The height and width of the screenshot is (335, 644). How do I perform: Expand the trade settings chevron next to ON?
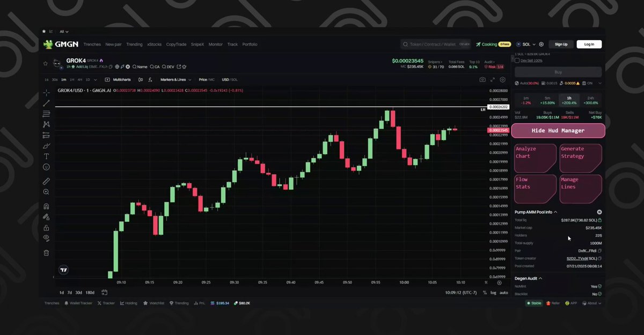pyautogui.click(x=599, y=83)
